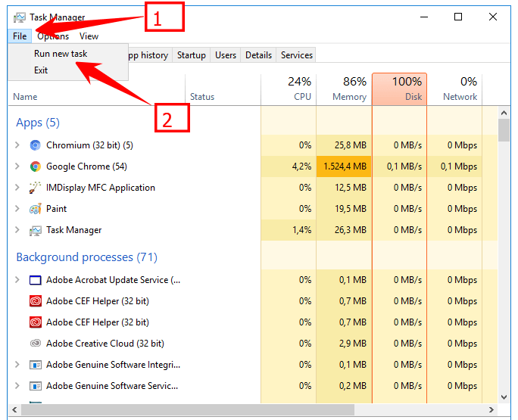Select the Adobe Creative Cloud (32 bit) name
The height and width of the screenshot is (420, 518).
point(105,344)
